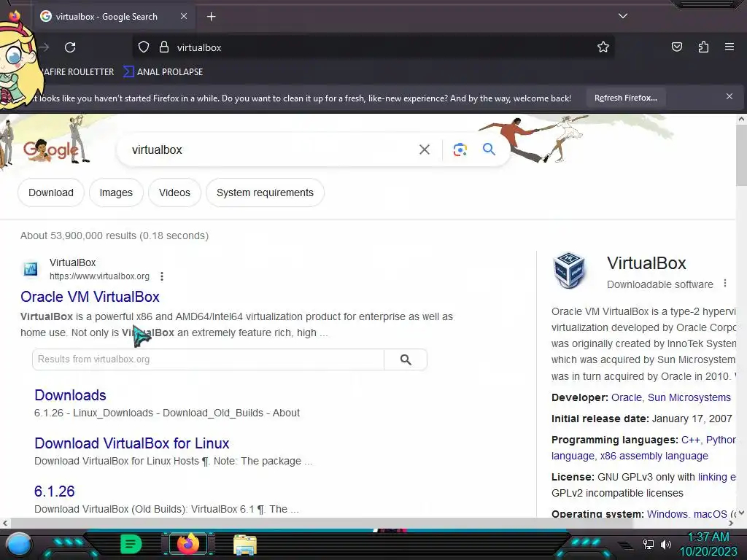Open the Start orb on the taskbar

point(19,545)
